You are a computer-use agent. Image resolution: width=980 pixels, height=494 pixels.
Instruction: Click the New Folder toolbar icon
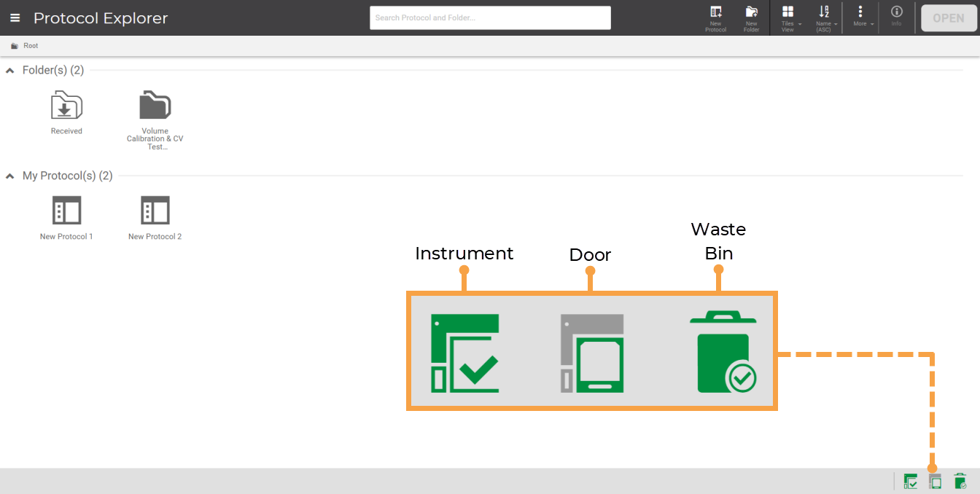click(x=751, y=18)
